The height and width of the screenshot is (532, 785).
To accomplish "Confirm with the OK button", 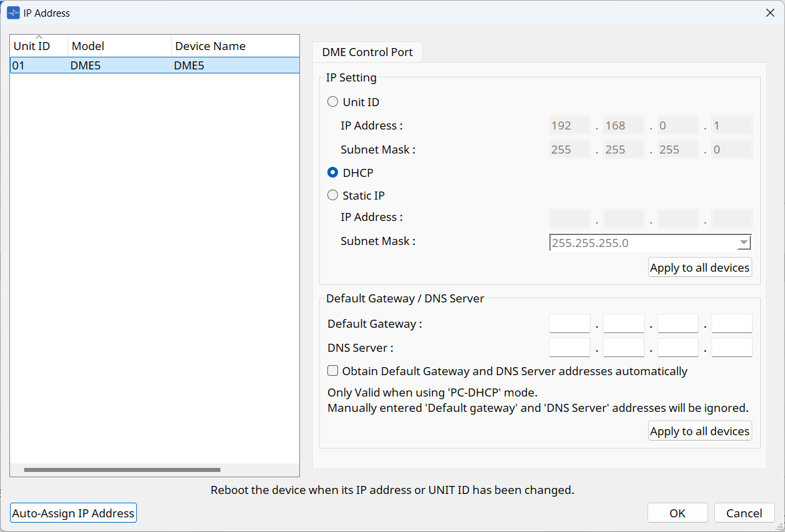I will pos(677,513).
